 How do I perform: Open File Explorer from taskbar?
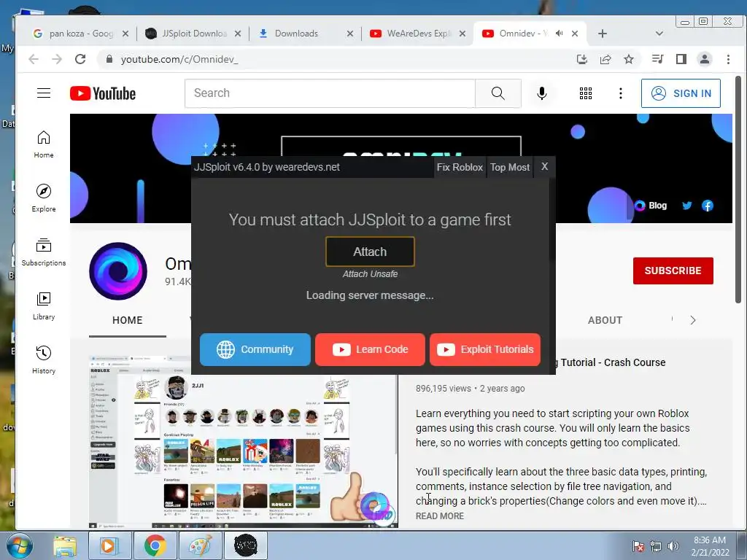click(x=65, y=545)
